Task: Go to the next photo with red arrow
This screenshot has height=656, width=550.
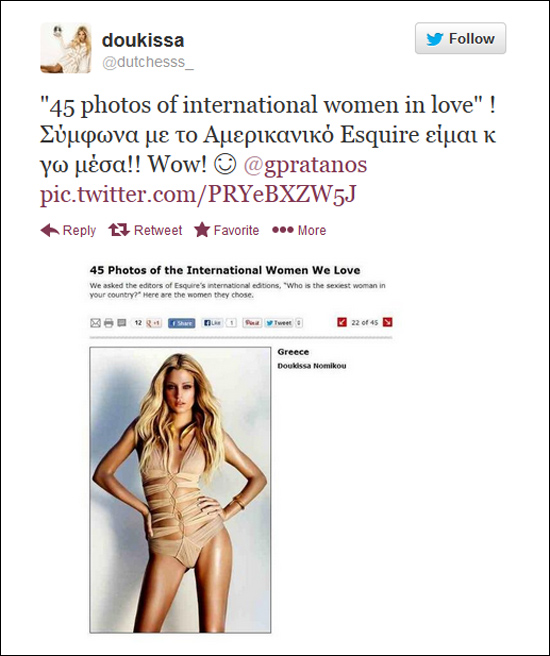Action: click(388, 322)
